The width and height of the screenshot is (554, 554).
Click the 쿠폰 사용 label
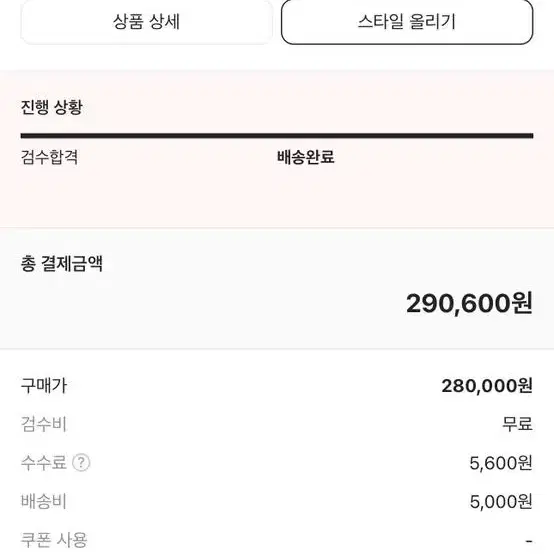[x=54, y=540]
